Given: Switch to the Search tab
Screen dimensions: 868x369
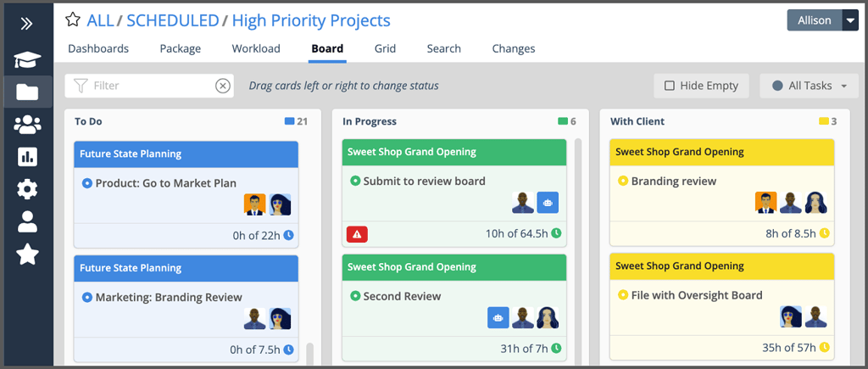Looking at the screenshot, I should (x=444, y=48).
